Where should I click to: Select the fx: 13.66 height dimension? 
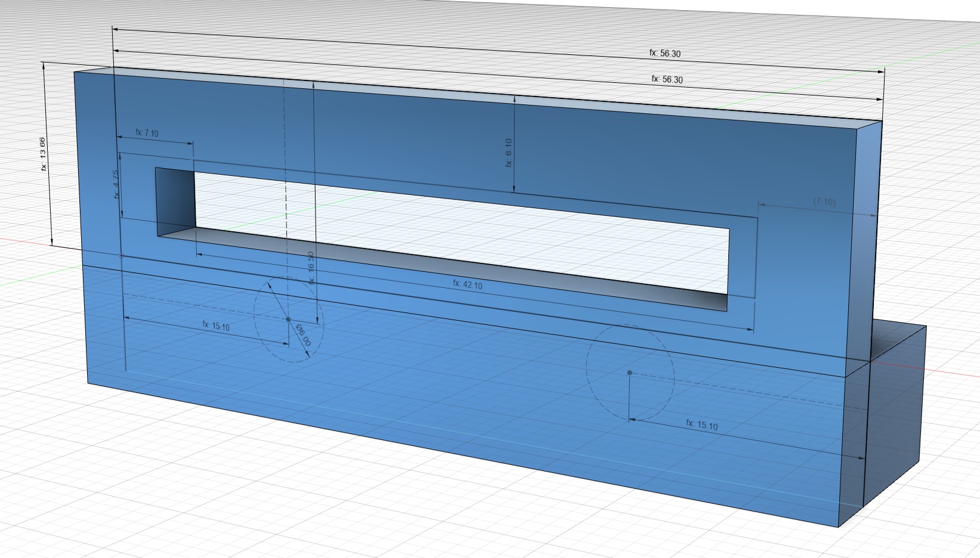[43, 155]
